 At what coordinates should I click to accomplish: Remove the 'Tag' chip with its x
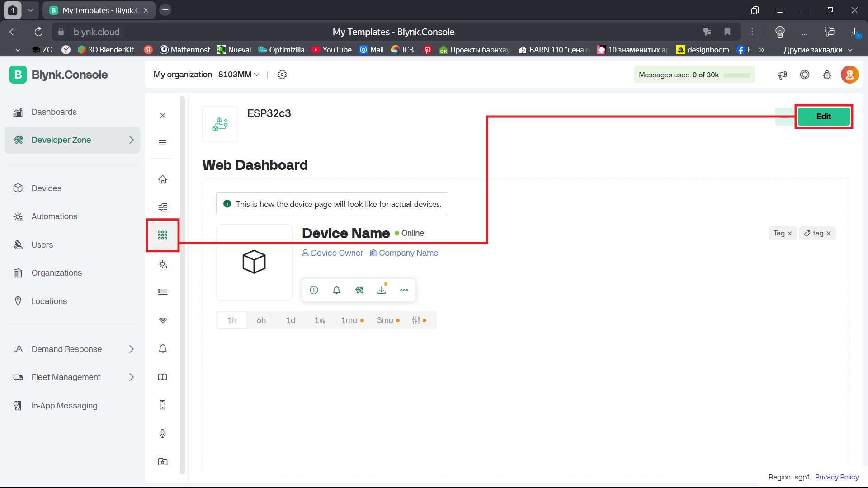(x=790, y=234)
